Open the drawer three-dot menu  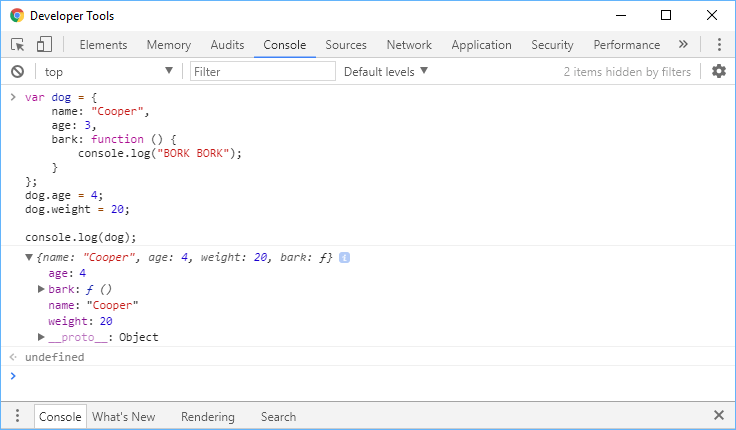17,416
